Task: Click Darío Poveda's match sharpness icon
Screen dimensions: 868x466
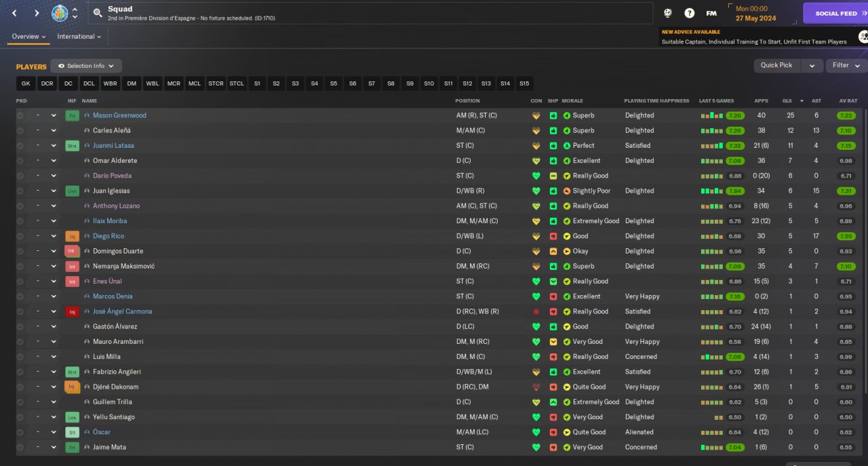Action: point(553,176)
